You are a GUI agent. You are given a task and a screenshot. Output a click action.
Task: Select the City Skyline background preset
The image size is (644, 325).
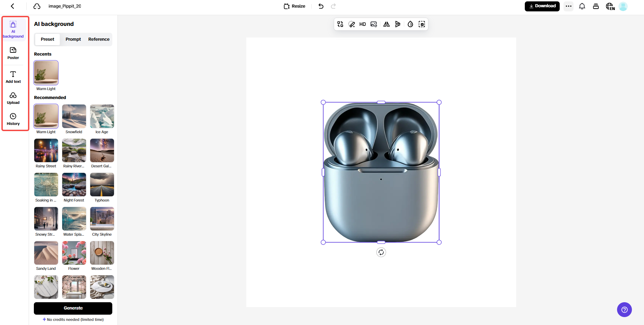pos(102,219)
